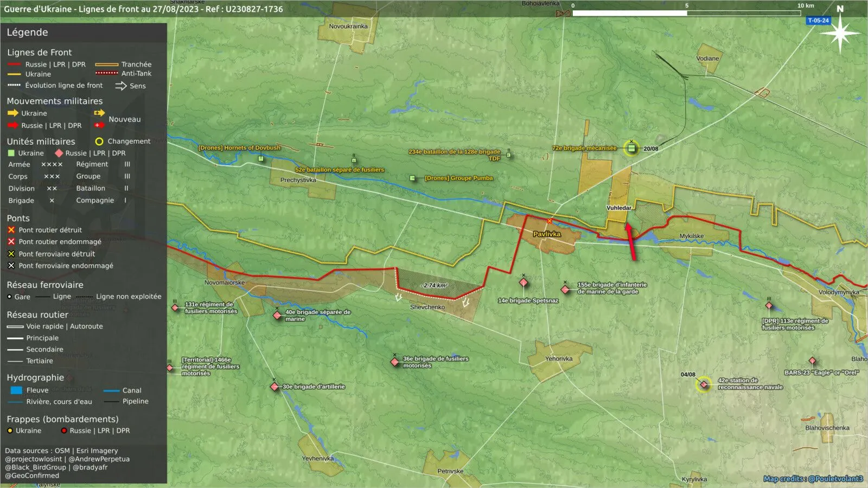This screenshot has width=868, height=488.
Task: Click the yellow Changement circle legend symbol
Action: coord(99,142)
